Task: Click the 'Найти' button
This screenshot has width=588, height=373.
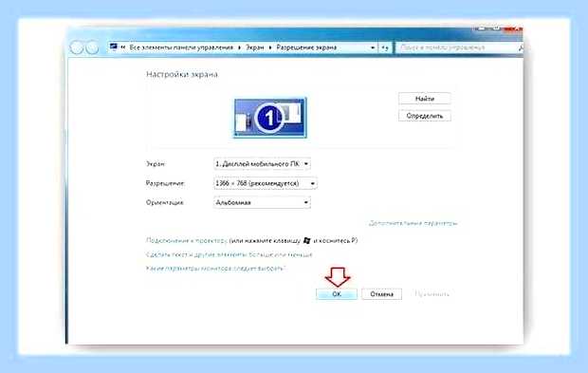Action: pos(425,99)
